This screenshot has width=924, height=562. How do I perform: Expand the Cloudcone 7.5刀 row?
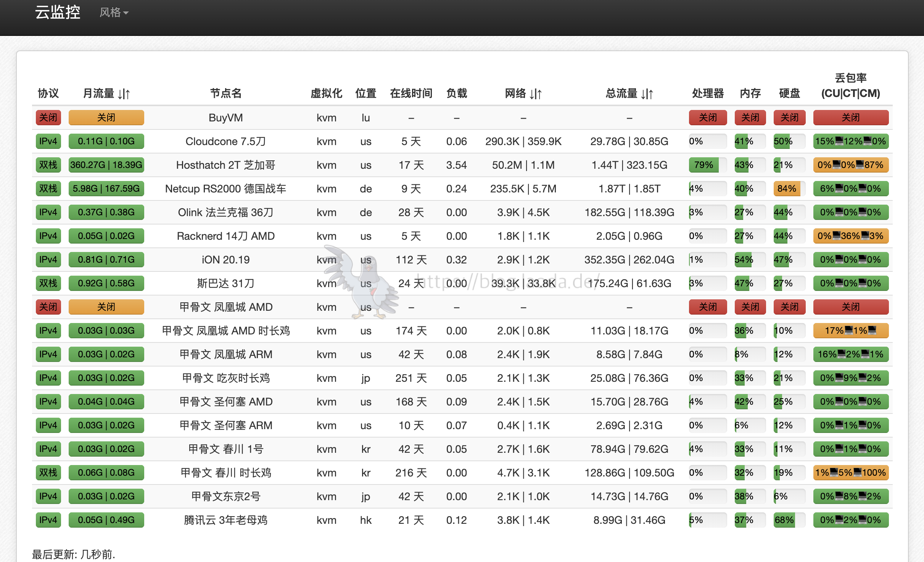[x=462, y=141]
